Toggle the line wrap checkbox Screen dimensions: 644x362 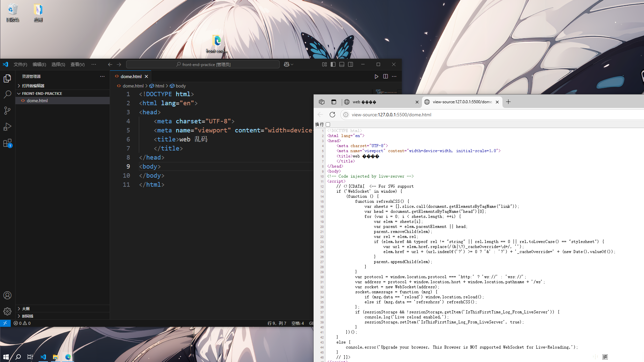click(x=328, y=125)
